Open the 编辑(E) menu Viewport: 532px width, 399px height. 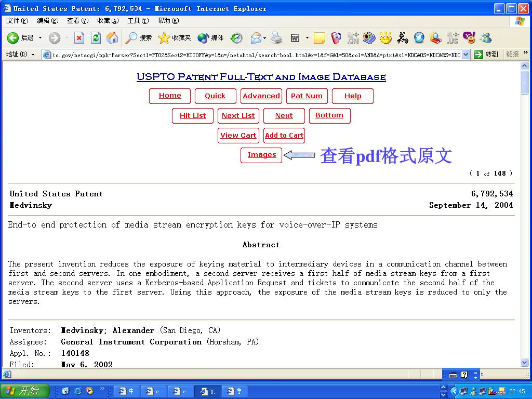(x=48, y=21)
